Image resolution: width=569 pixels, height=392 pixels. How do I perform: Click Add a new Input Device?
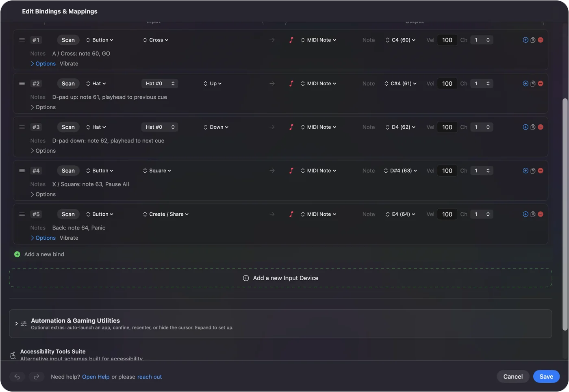tap(280, 278)
